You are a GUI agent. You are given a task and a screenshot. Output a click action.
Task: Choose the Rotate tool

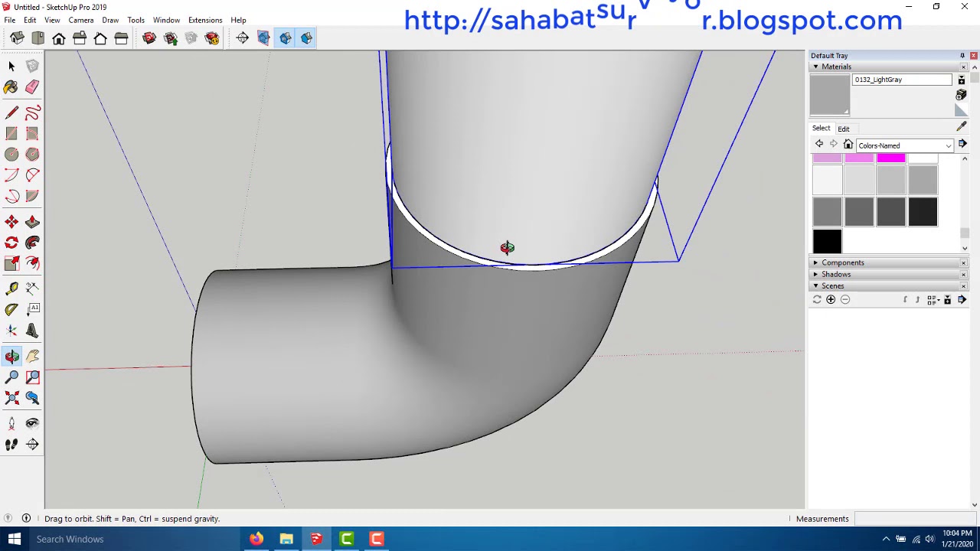pyautogui.click(x=11, y=243)
